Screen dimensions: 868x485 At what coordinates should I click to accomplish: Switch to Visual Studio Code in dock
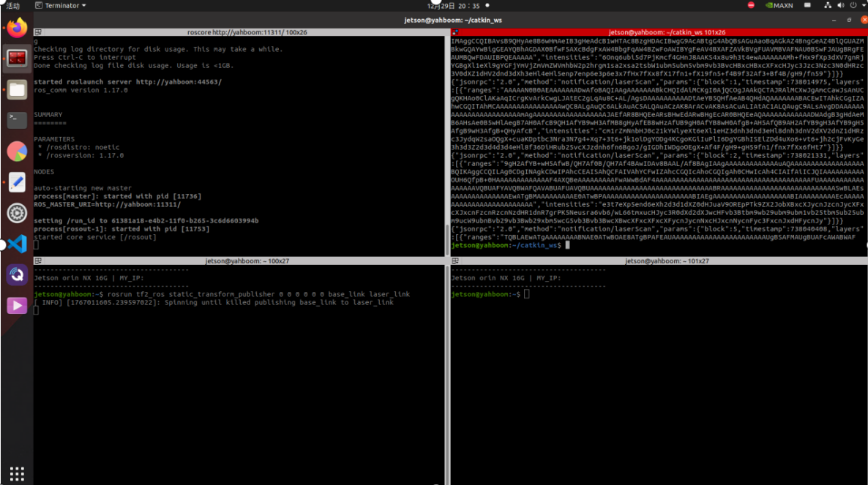pos(17,244)
